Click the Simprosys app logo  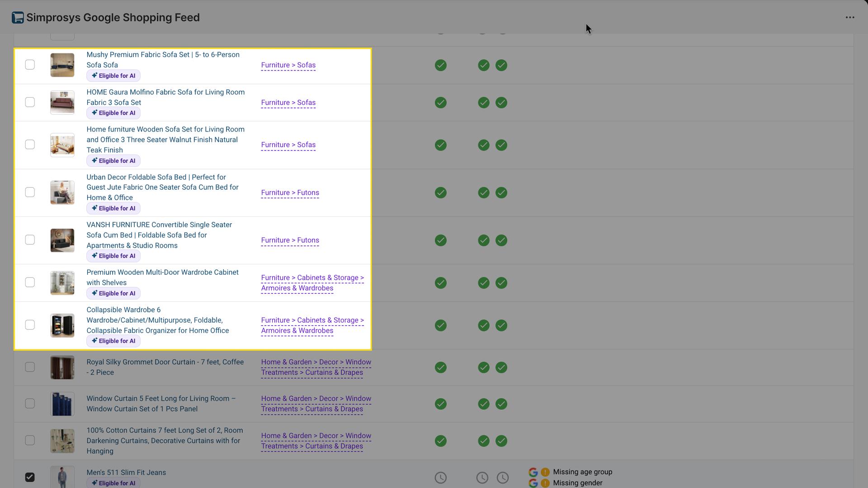[x=18, y=17]
